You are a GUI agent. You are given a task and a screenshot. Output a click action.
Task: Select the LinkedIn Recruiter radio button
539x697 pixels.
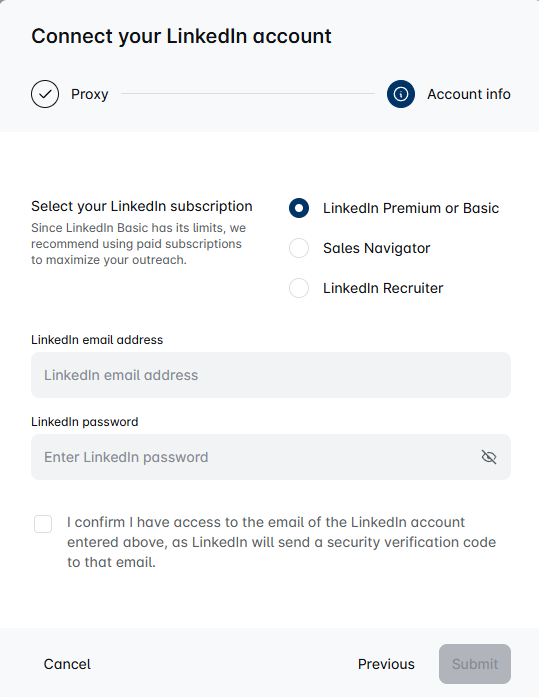tap(299, 288)
